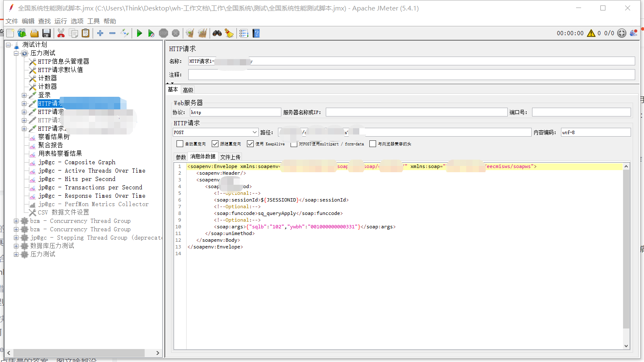The image size is (644, 362).
Task: Select jp@gc - Hits per Second
Action: [x=77, y=179]
